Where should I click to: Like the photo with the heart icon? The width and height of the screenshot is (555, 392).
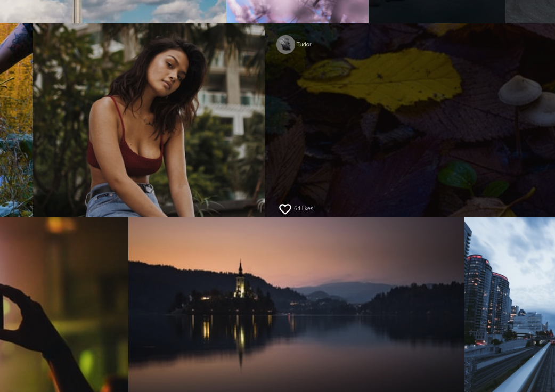coord(285,209)
